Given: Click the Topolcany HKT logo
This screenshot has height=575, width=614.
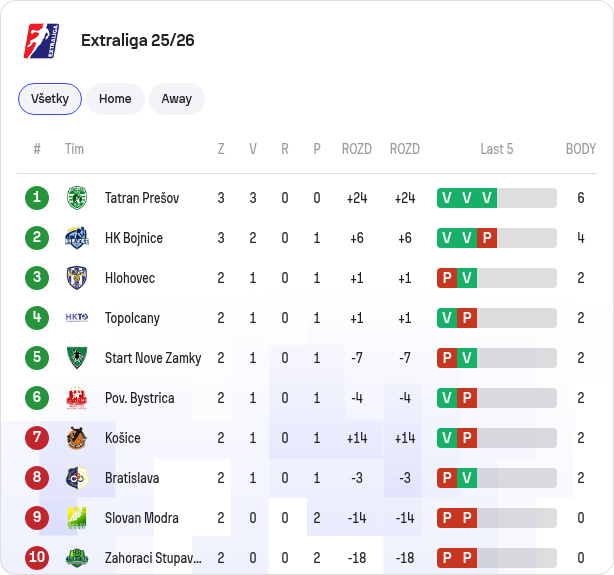Looking at the screenshot, I should click(x=77, y=318).
